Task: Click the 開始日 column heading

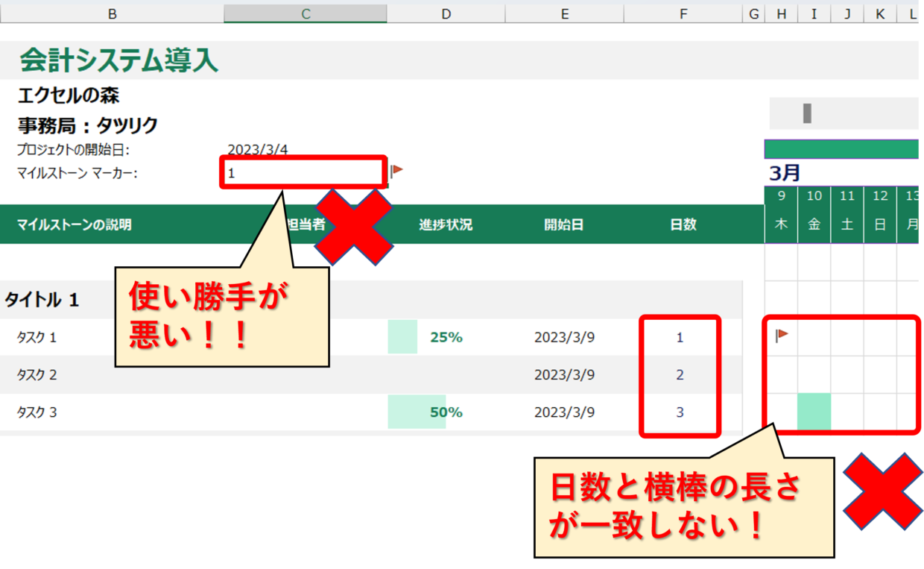Action: click(x=564, y=224)
